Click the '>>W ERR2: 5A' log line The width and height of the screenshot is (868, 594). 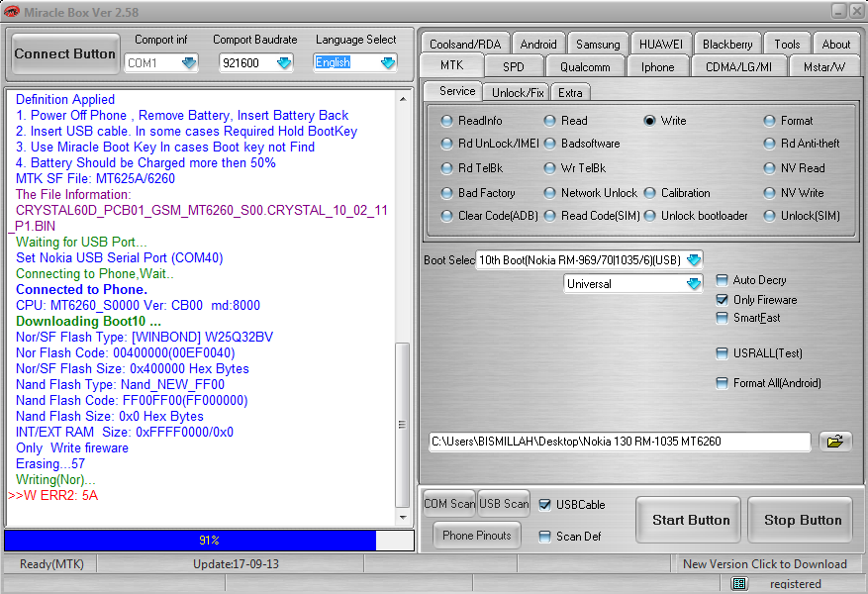53,495
